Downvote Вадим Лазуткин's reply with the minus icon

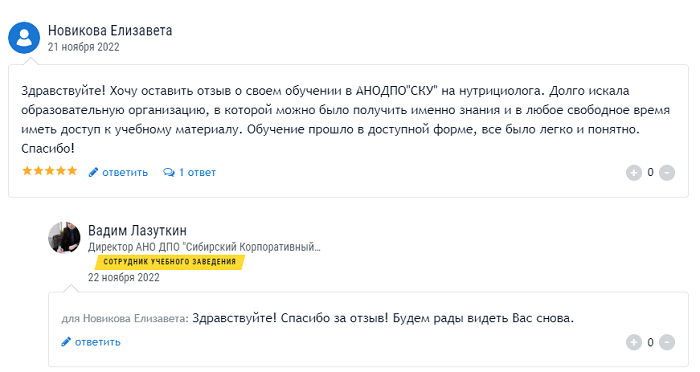pos(667,342)
